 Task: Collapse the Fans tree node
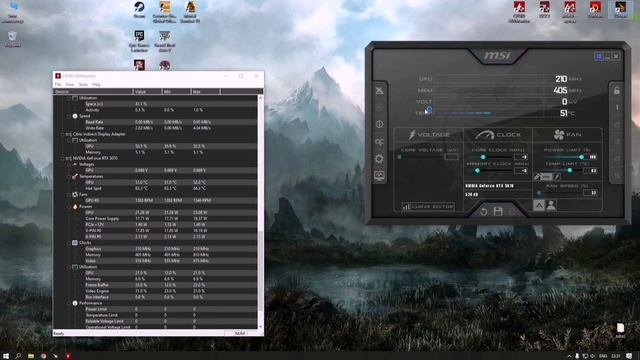(69, 195)
